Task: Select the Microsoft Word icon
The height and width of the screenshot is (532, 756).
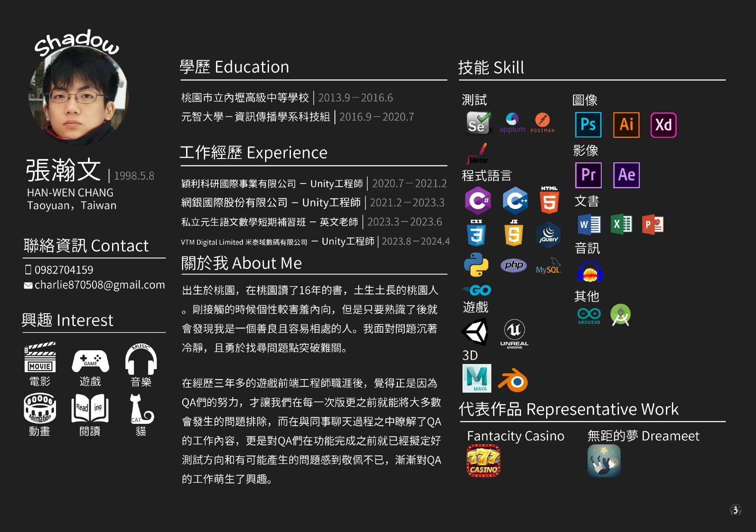Action: point(589,224)
